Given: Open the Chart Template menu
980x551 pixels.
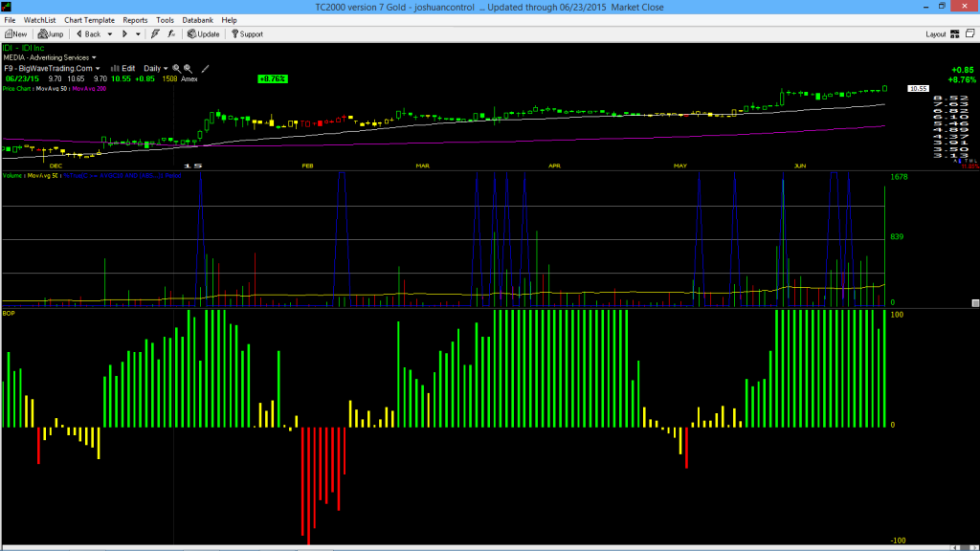Looking at the screenshot, I should click(x=89, y=20).
